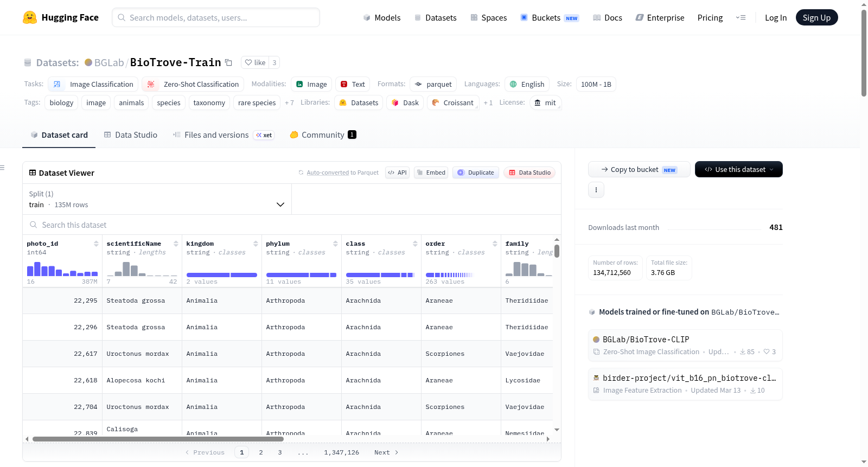Show the +1 more libraries
868x467 pixels.
pos(488,103)
